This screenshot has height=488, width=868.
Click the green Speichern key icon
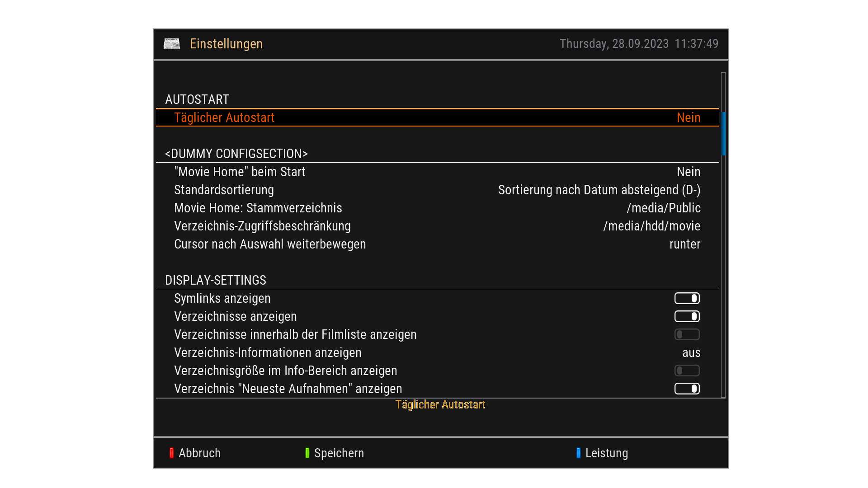click(x=307, y=453)
